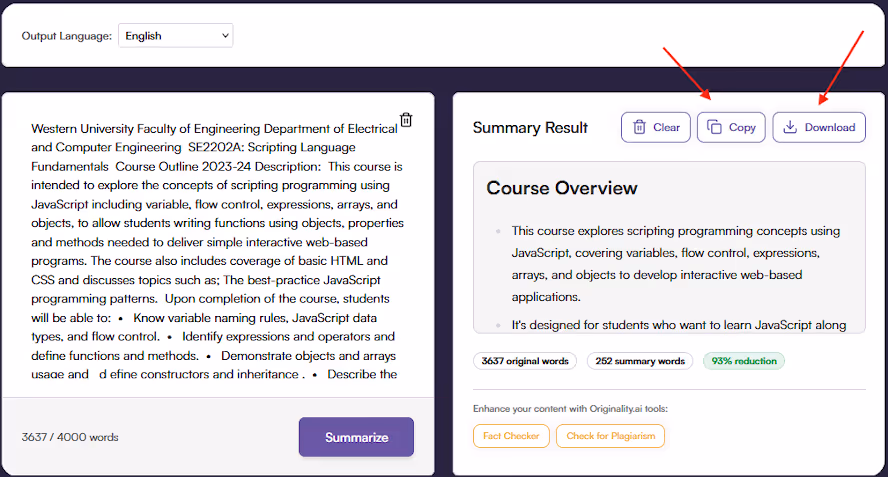
Task: Open the Output Language dropdown set to English
Action: point(176,36)
